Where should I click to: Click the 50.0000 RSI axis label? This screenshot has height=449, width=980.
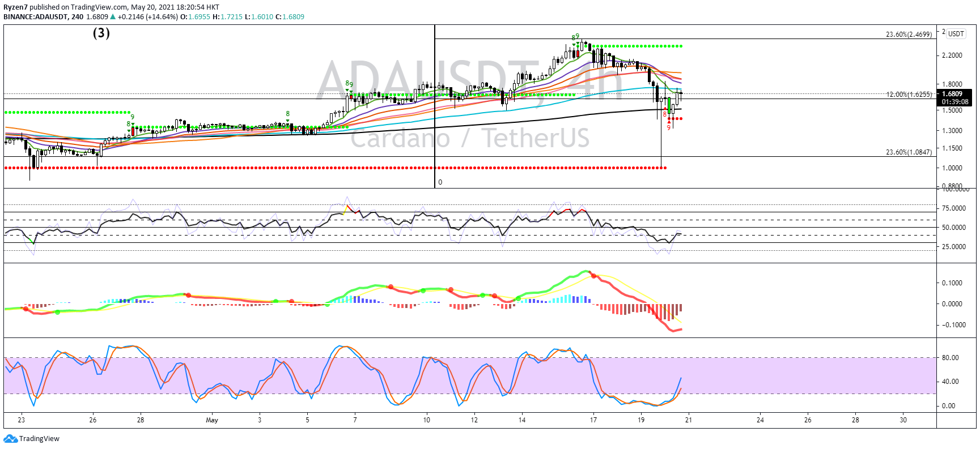(x=954, y=228)
